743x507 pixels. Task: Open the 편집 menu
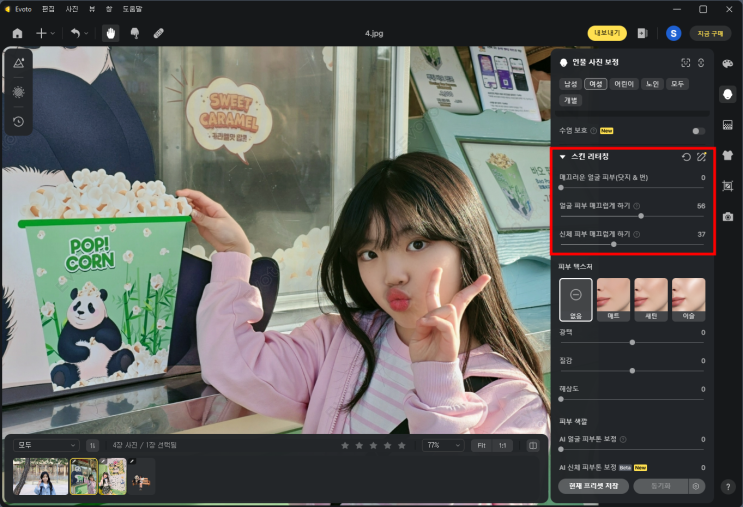pos(48,9)
